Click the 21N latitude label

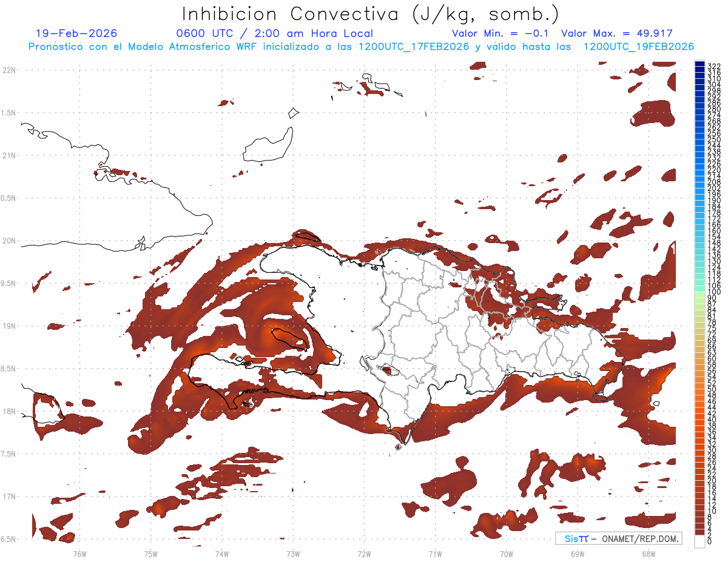click(x=8, y=155)
